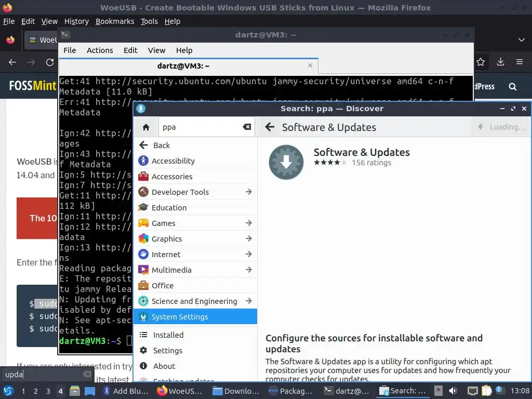Open Firefox list all tabs dropdown

(x=522, y=40)
